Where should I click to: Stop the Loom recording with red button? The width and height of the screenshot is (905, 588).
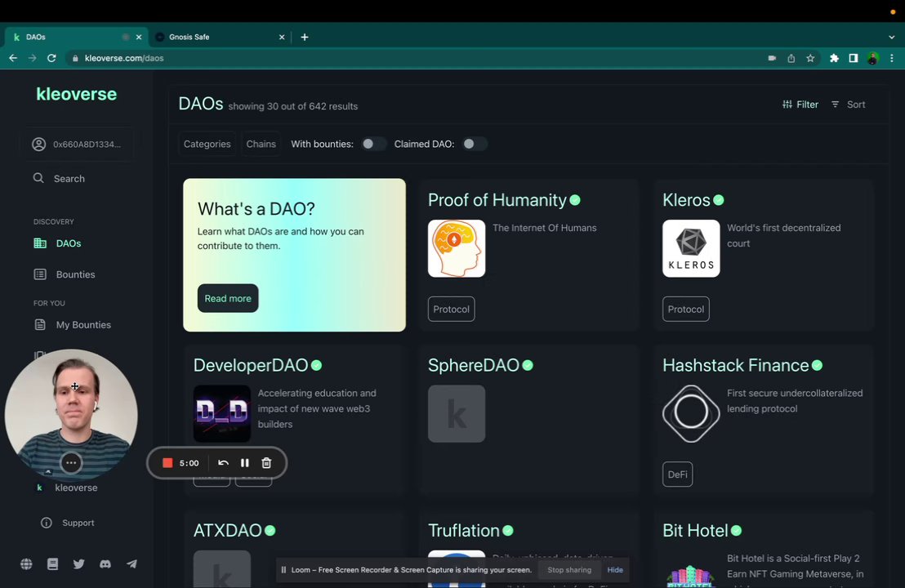(x=167, y=463)
